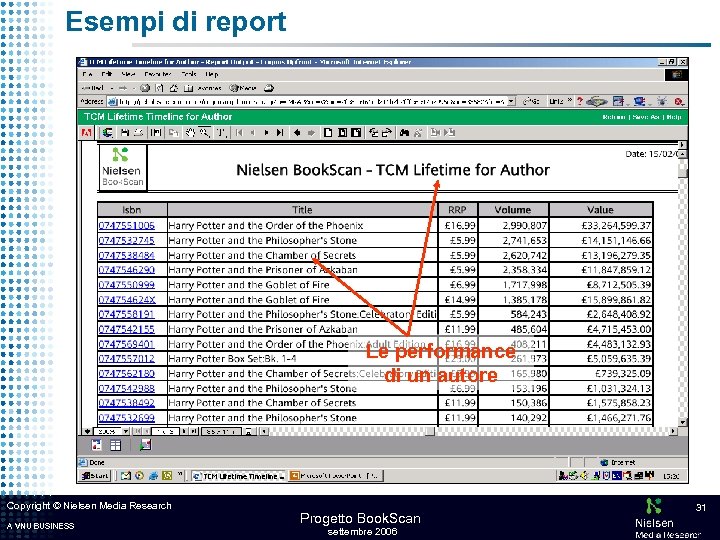Open ISBN link 0747546290

click(126, 270)
